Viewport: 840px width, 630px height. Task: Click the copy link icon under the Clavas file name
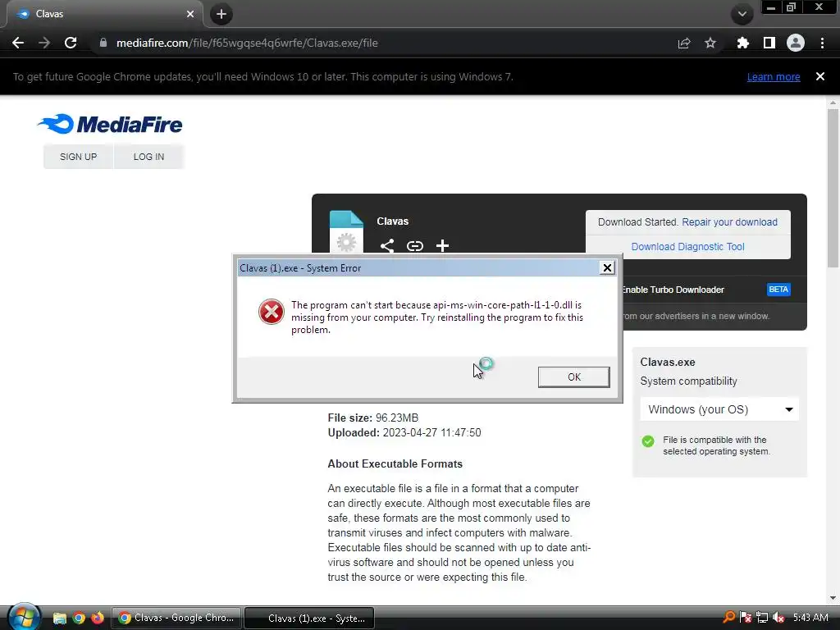pyautogui.click(x=414, y=245)
